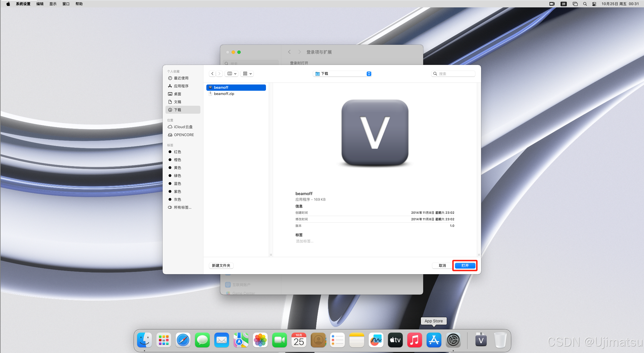This screenshot has height=353, width=644.
Task: Open System Settings from the Dock
Action: [453, 340]
